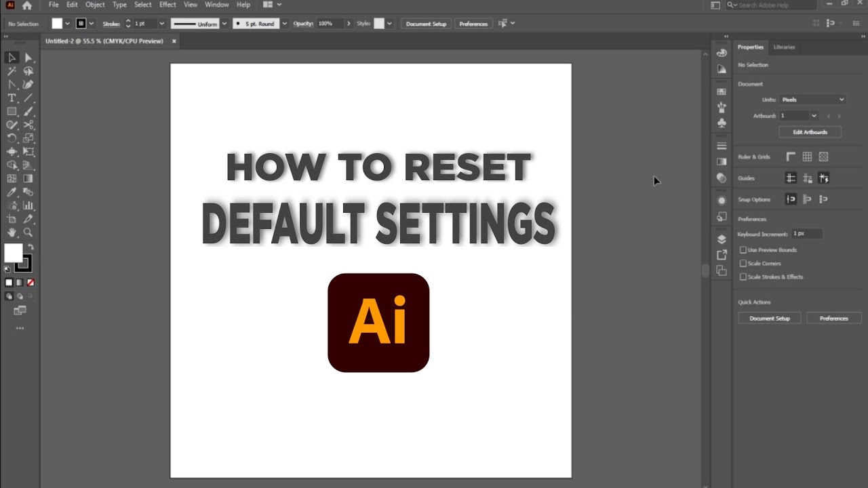Select the Lasso tool

click(28, 71)
